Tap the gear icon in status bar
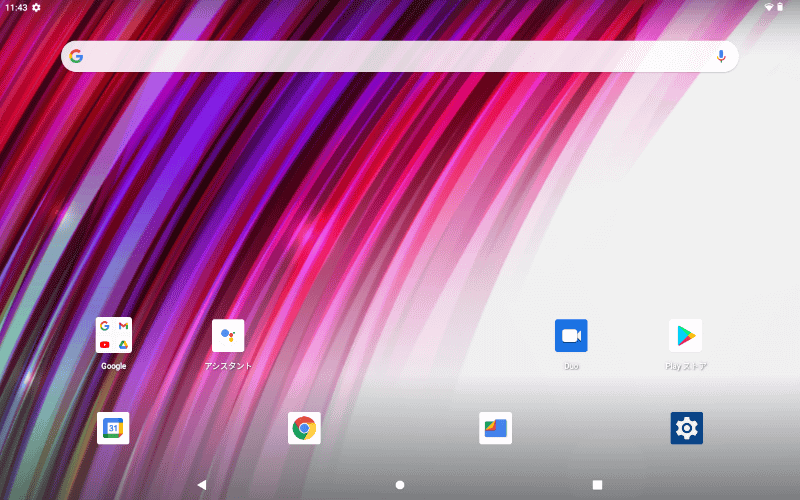This screenshot has height=500, width=800. coord(36,7)
